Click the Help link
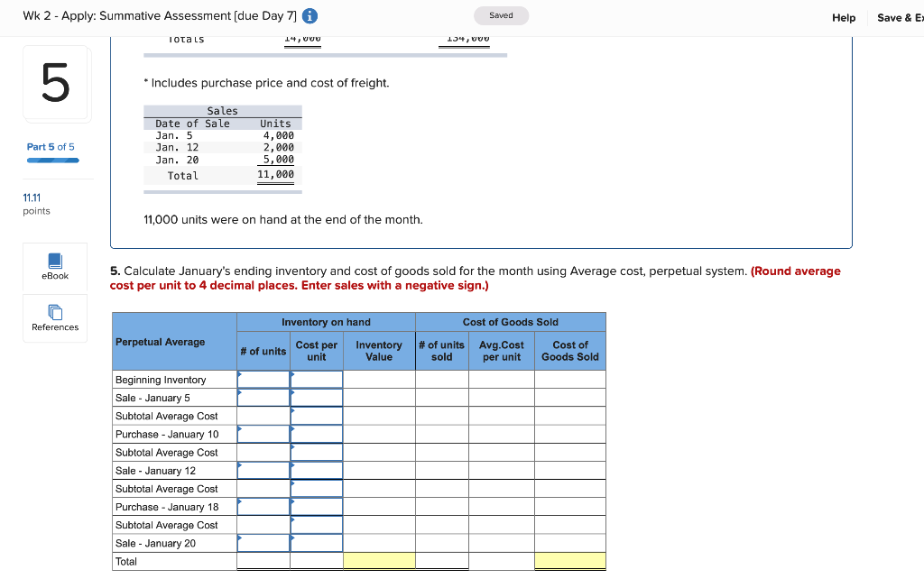This screenshot has height=588, width=924. [x=844, y=17]
